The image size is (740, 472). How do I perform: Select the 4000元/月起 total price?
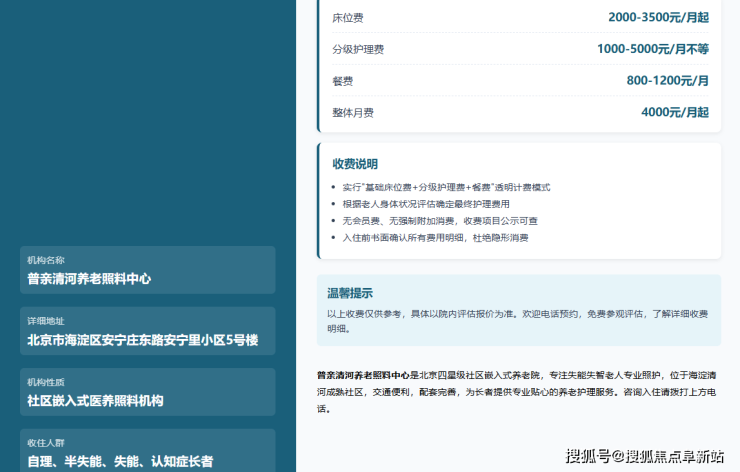point(675,112)
